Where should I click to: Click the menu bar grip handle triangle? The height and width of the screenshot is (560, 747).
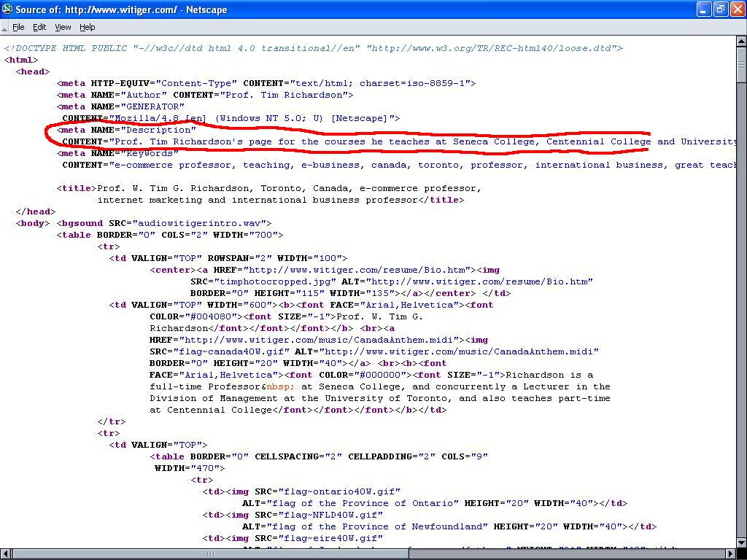point(4,28)
